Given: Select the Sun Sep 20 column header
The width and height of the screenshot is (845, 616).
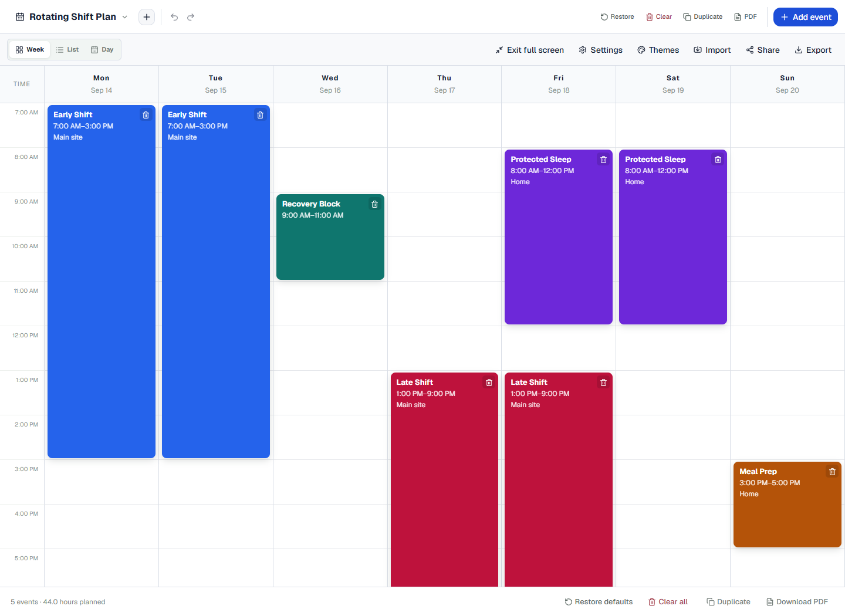Looking at the screenshot, I should coord(787,84).
